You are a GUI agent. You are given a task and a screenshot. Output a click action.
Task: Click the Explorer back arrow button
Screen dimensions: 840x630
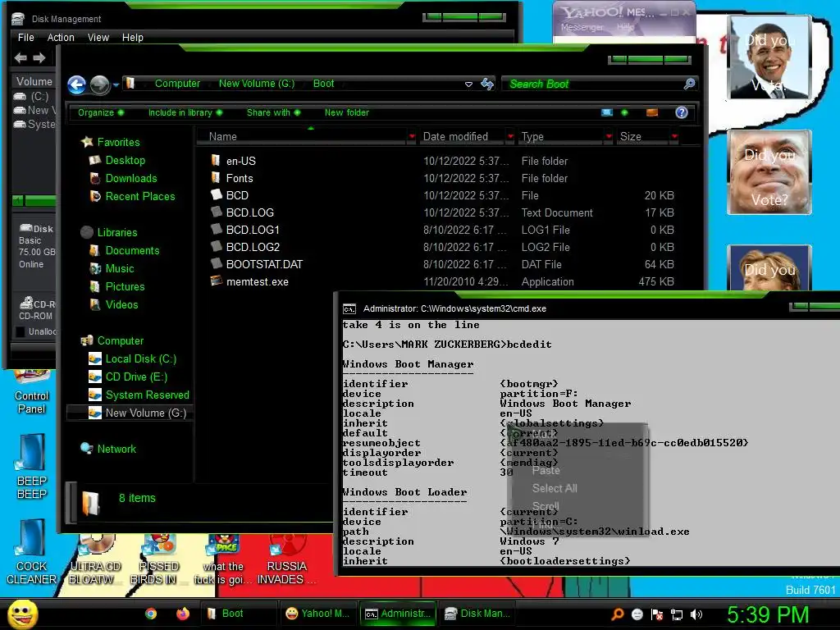click(76, 84)
